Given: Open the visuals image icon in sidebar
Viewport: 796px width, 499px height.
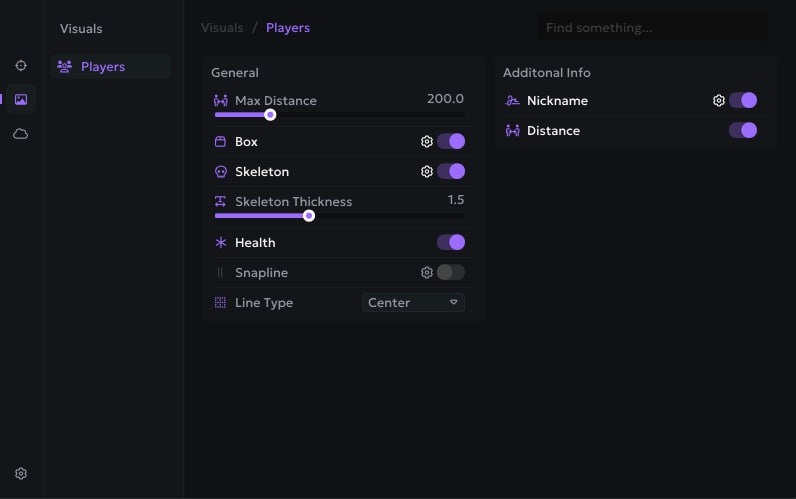Looking at the screenshot, I should tap(21, 99).
